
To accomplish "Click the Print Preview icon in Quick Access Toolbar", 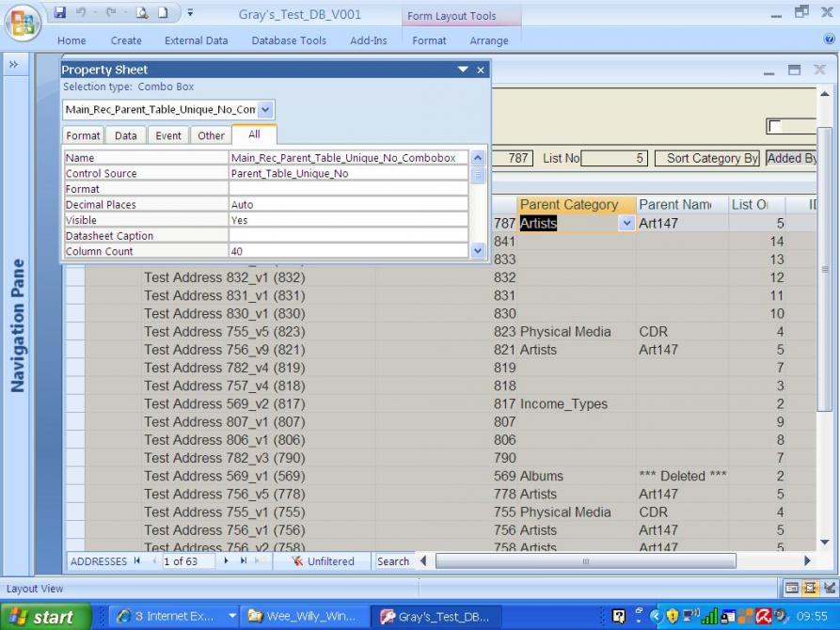I will tap(142, 14).
